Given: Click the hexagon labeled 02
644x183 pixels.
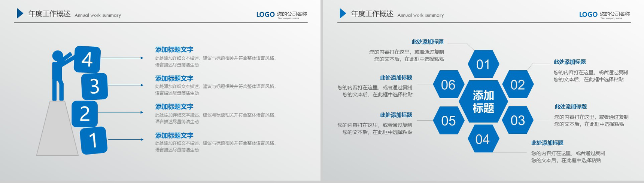Looking at the screenshot, I should pyautogui.click(x=517, y=85).
